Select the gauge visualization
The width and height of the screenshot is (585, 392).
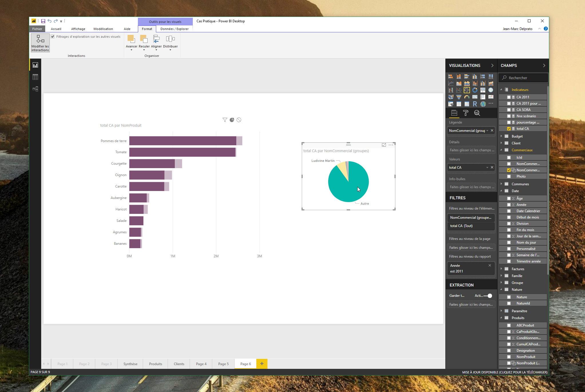(467, 97)
